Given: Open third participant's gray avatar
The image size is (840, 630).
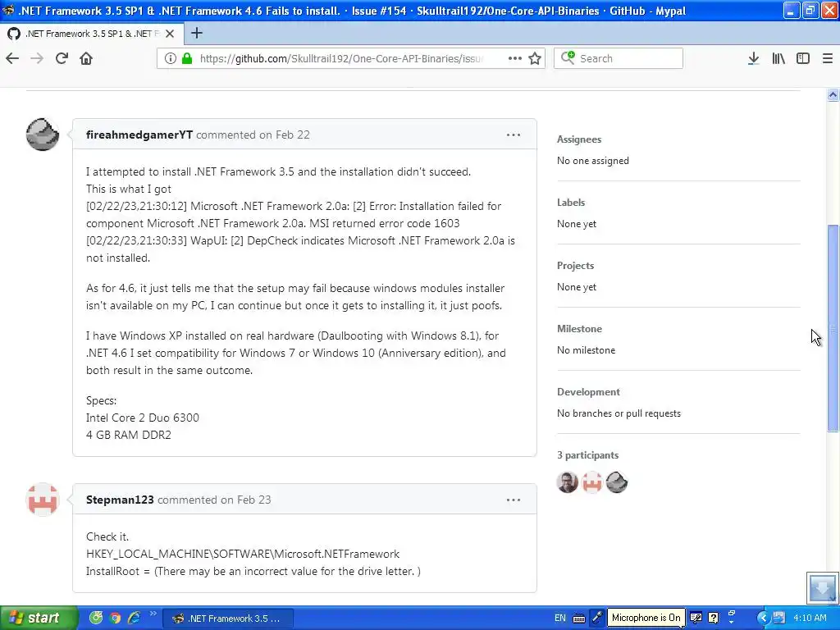Looking at the screenshot, I should [x=617, y=482].
